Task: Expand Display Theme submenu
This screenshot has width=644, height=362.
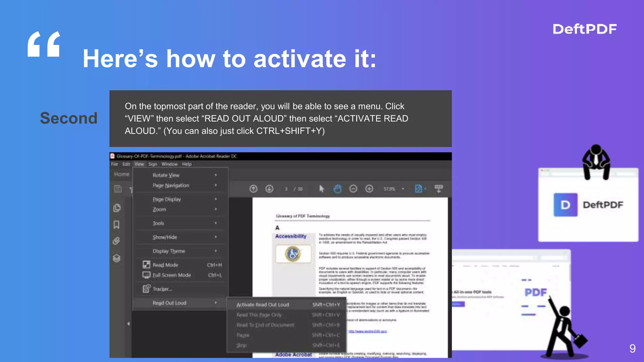Action: click(180, 251)
